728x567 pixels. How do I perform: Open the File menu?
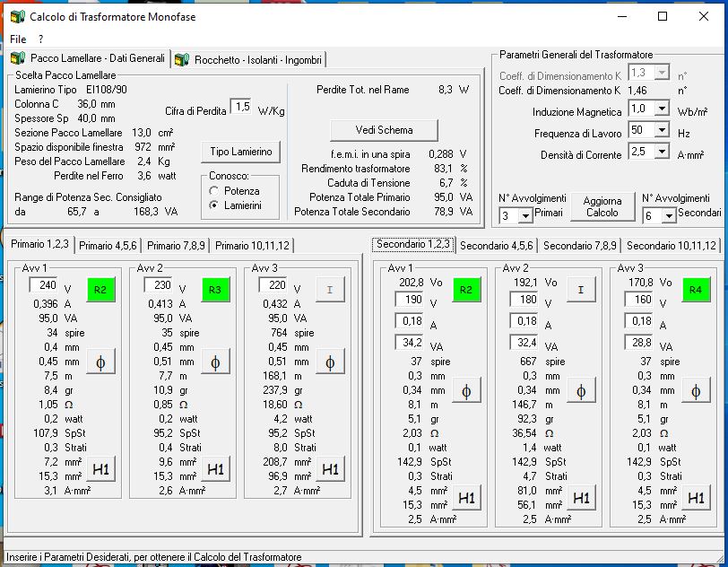click(18, 39)
